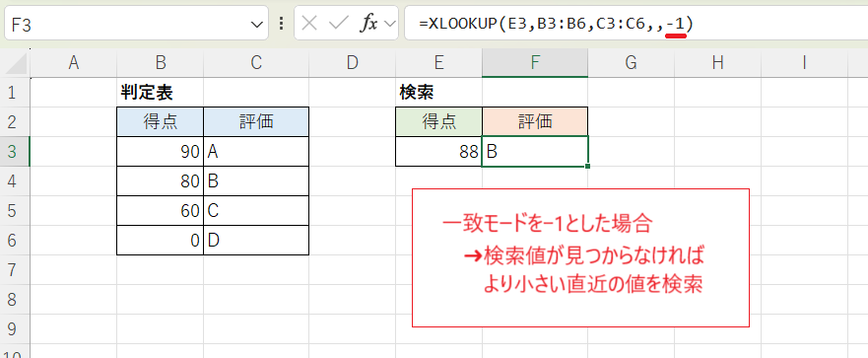The width and height of the screenshot is (868, 358).
Task: Expand the formula bar function dropdown chevron
Action: tap(390, 24)
